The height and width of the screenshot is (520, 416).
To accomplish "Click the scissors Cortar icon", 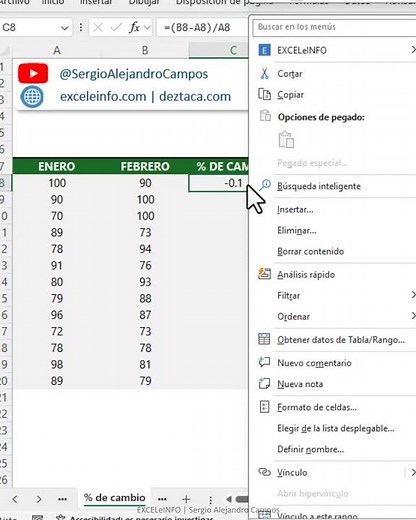I will click(265, 73).
